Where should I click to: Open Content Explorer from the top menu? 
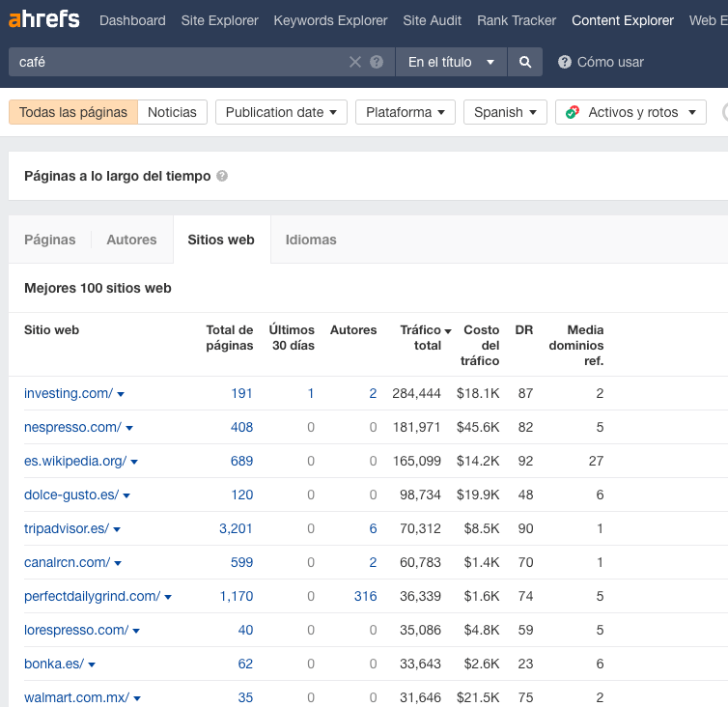pyautogui.click(x=623, y=20)
